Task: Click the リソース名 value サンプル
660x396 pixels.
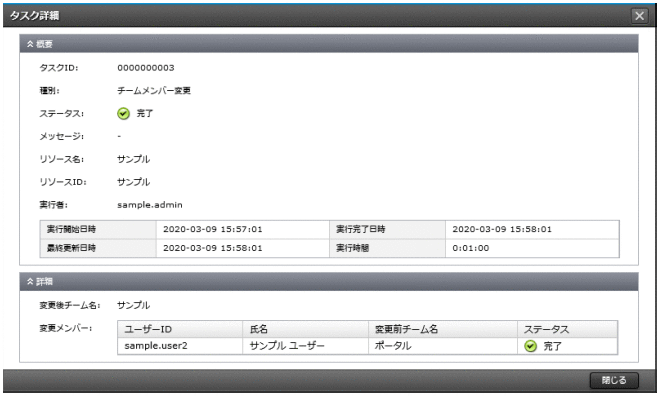Action: [x=133, y=159]
